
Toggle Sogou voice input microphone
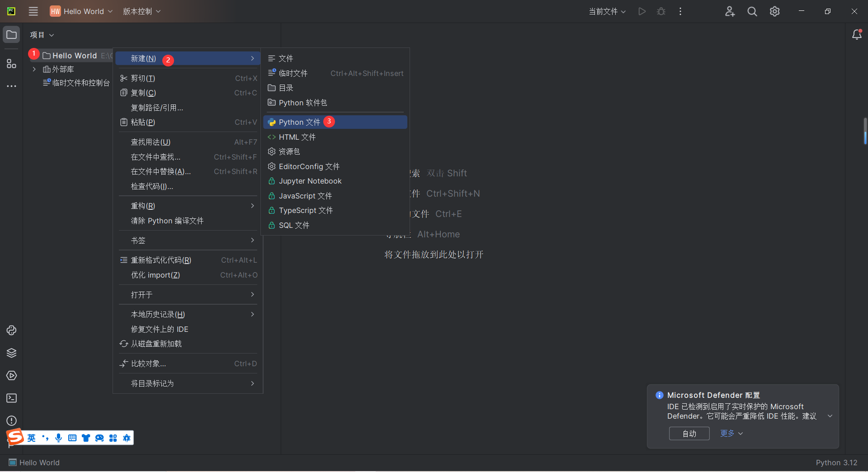(58, 438)
